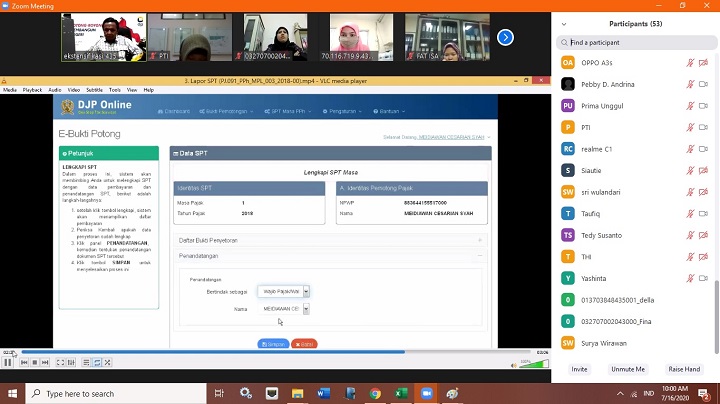Image resolution: width=720 pixels, height=404 pixels.
Task: Expand the Daftar Bukti Penyetoran section
Action: [330, 240]
